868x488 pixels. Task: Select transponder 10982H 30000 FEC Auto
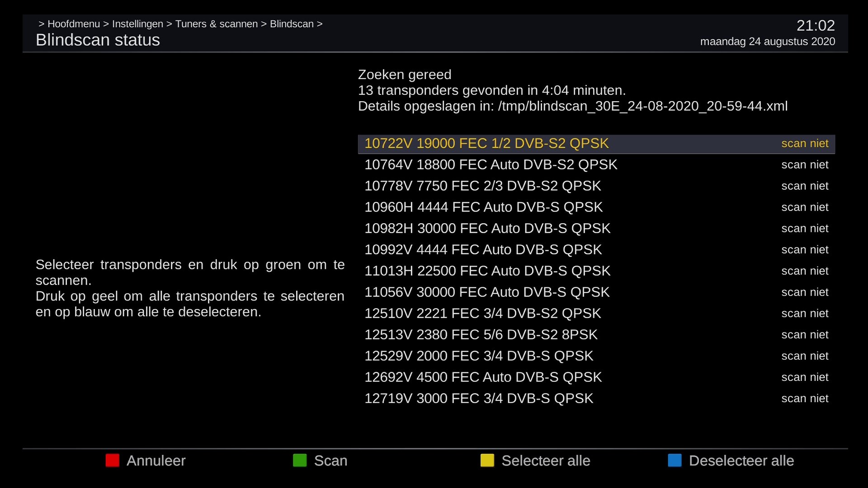coord(487,229)
